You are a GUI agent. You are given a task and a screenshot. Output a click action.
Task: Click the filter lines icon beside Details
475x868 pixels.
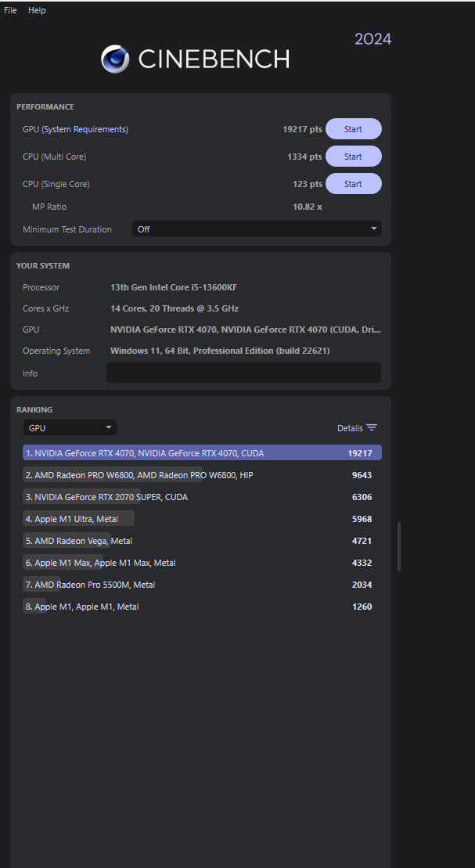(372, 428)
